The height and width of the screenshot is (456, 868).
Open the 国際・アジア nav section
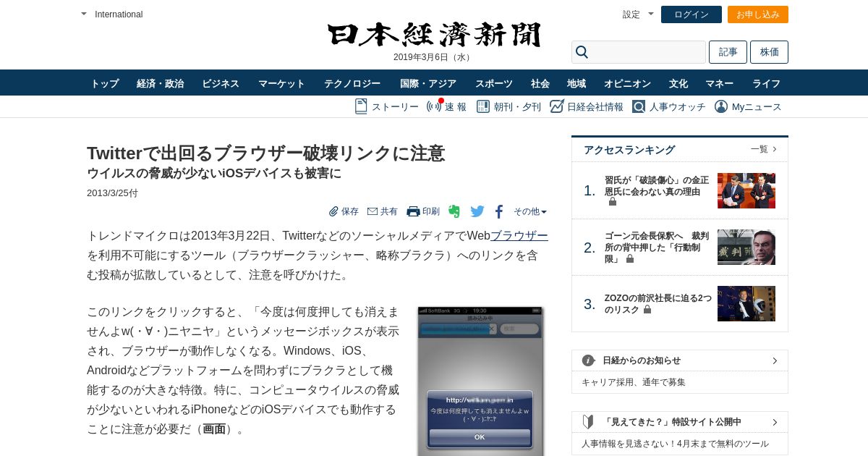[x=428, y=83]
